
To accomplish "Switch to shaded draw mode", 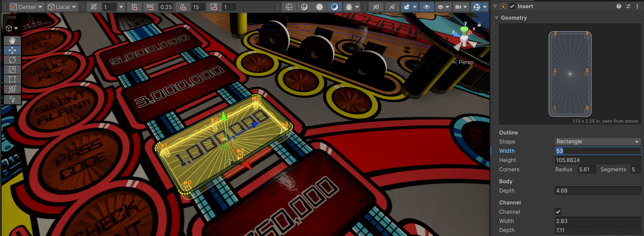I will (335, 7).
